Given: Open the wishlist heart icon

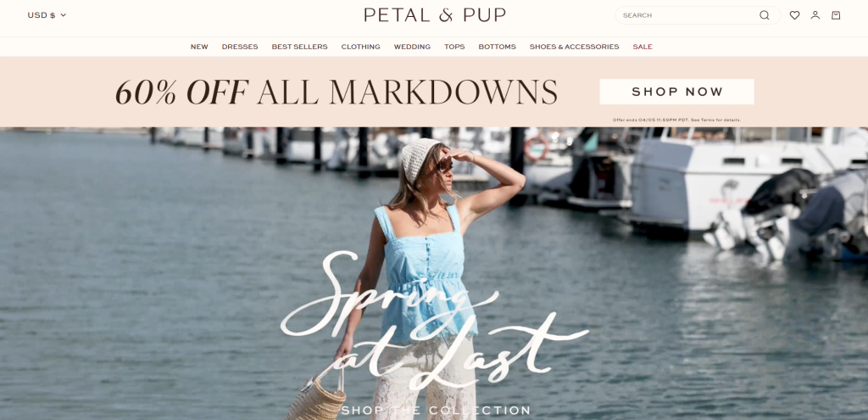Looking at the screenshot, I should (x=794, y=15).
